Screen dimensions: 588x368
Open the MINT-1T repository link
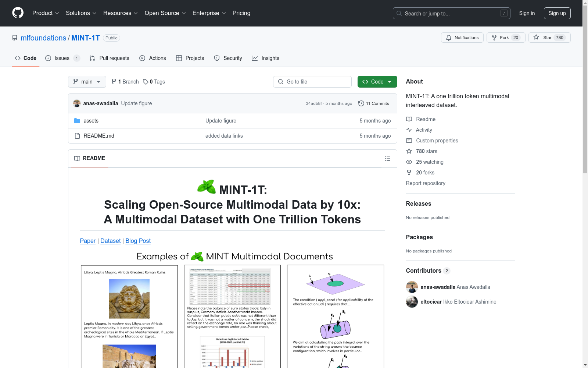click(x=86, y=38)
